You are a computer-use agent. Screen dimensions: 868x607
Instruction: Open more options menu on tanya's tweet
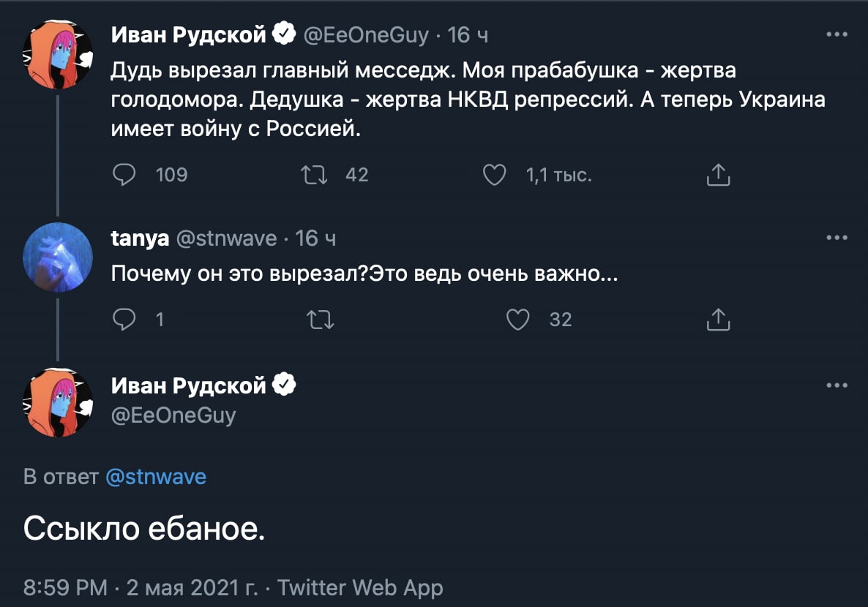(837, 238)
